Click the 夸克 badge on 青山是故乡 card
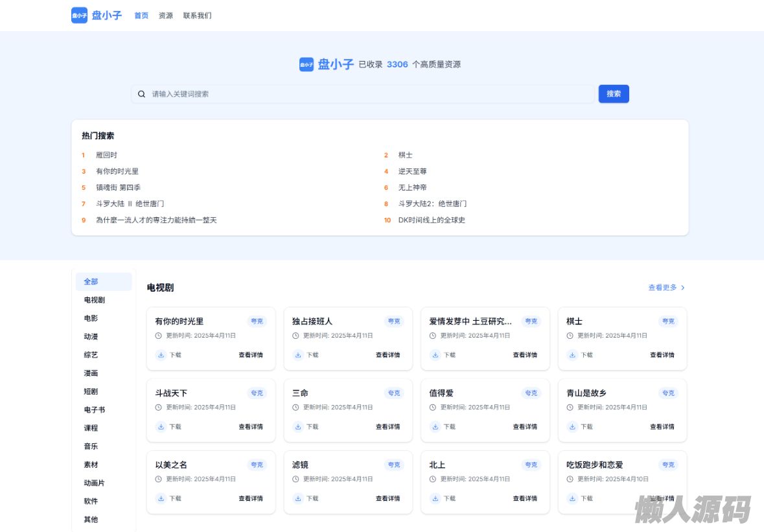764x532 pixels. (668, 393)
